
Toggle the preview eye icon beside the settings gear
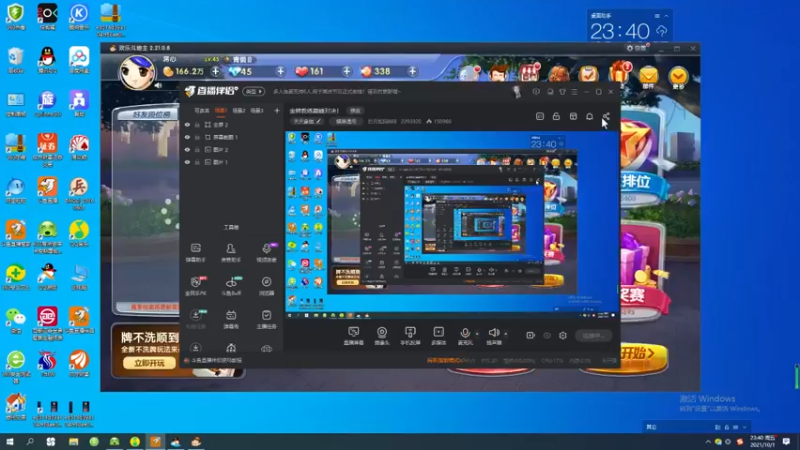click(547, 335)
